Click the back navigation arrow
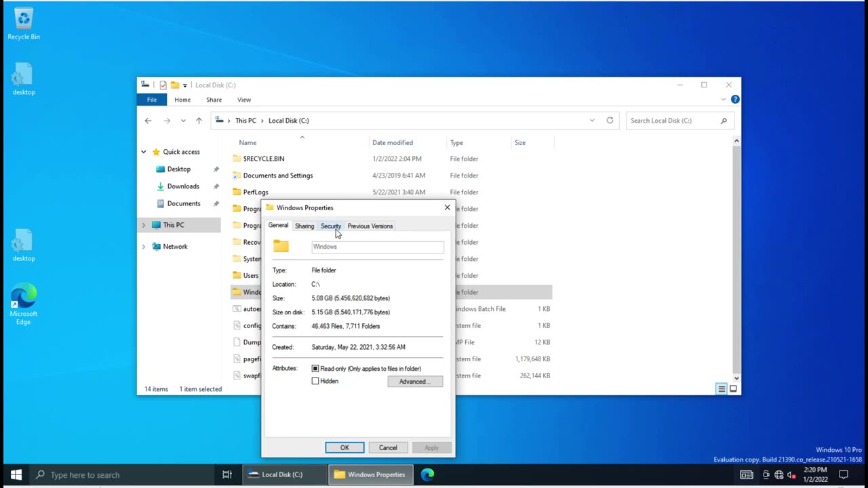Screen dimensions: 868x488 click(x=148, y=120)
